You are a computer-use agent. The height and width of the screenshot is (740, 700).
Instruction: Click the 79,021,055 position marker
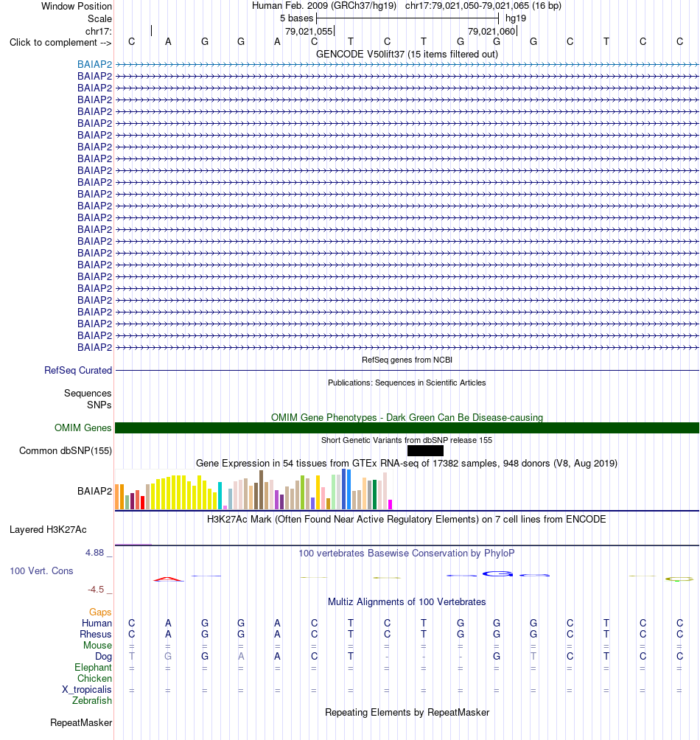pos(309,31)
